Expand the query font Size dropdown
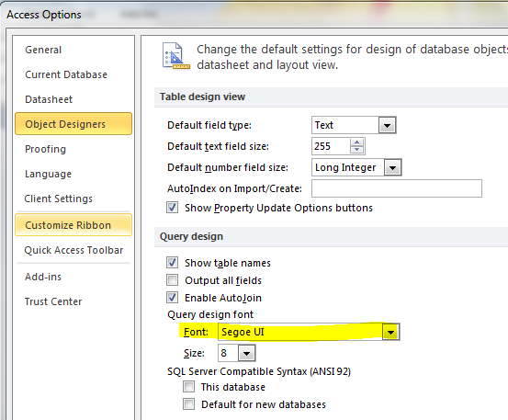Screen dimensions: 508x420 tap(246, 353)
